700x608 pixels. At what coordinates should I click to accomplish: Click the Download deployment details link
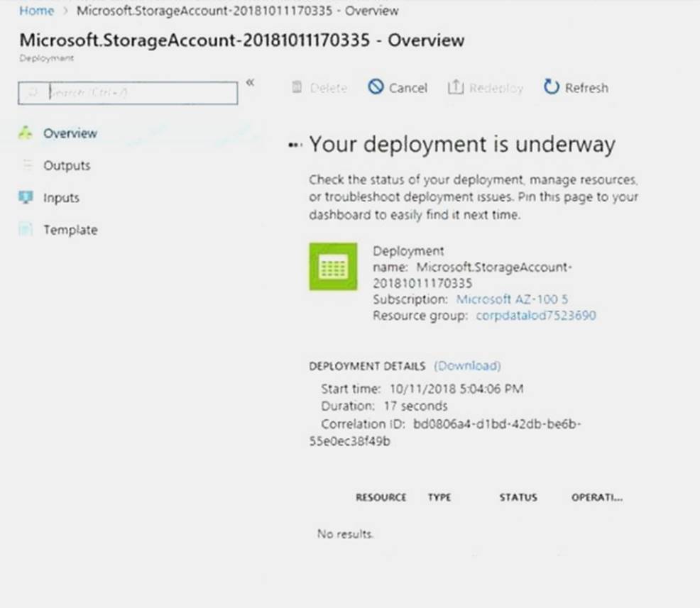[467, 366]
